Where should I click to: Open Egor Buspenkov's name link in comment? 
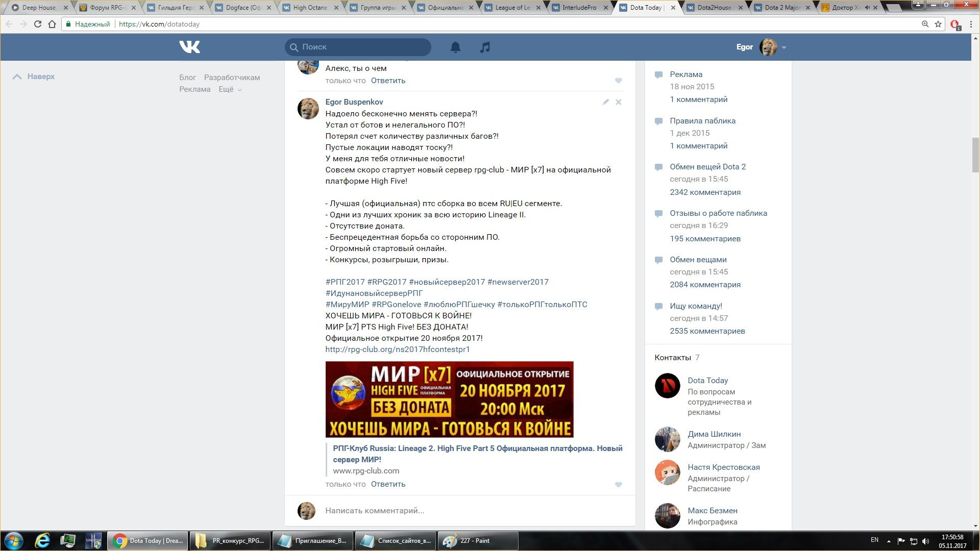point(354,102)
